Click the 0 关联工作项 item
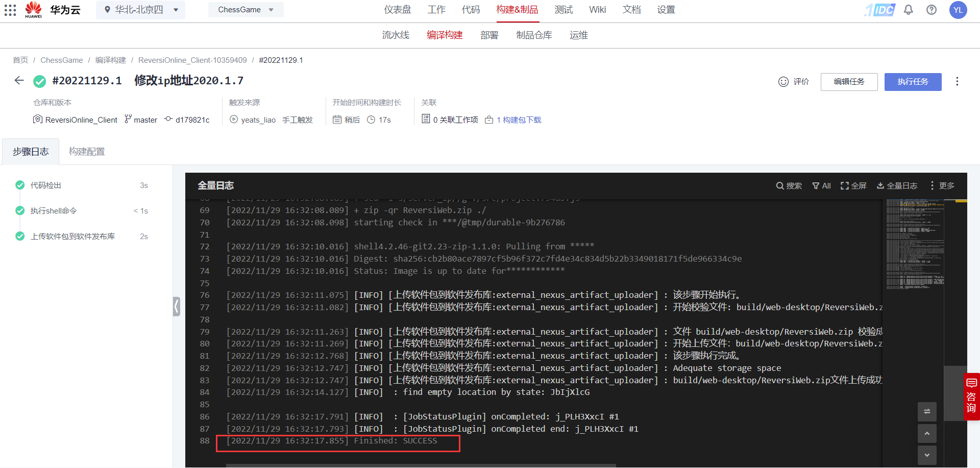This screenshot has width=980, height=468. [x=450, y=120]
